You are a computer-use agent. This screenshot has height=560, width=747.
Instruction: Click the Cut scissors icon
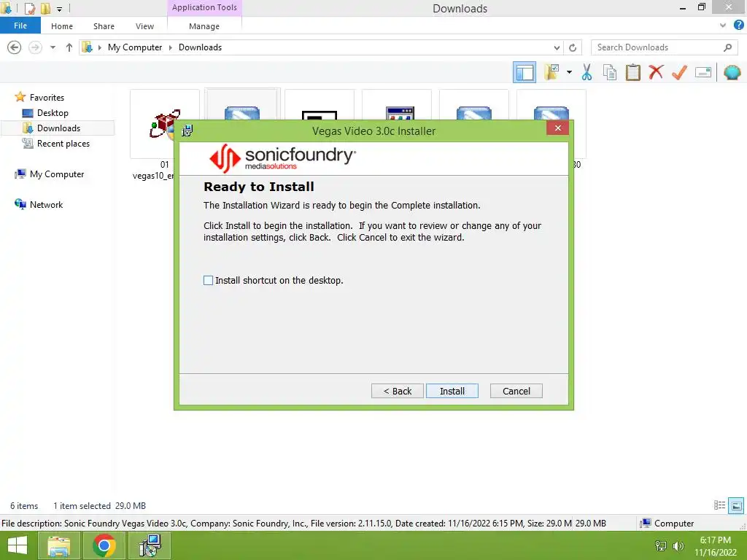click(587, 72)
